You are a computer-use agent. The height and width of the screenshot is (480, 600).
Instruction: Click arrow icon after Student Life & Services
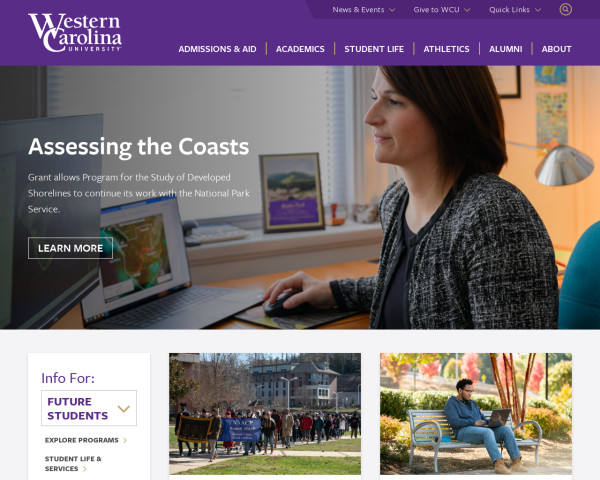point(85,469)
